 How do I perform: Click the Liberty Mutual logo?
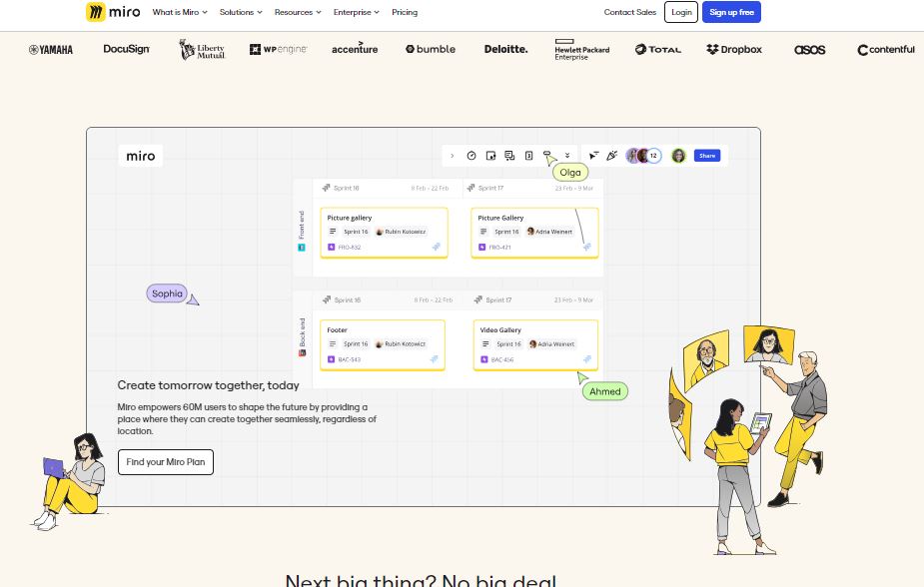202,50
